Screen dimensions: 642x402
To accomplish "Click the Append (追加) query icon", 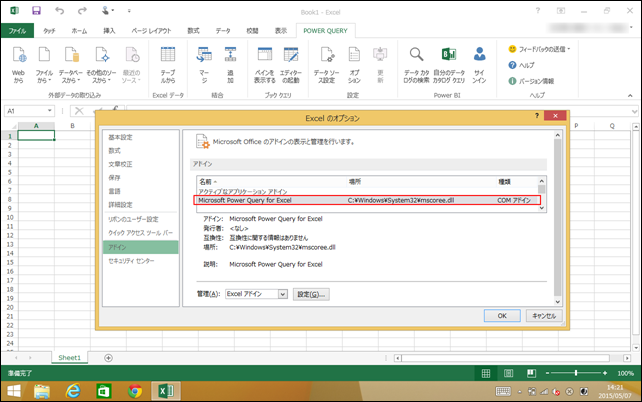I will point(230,54).
